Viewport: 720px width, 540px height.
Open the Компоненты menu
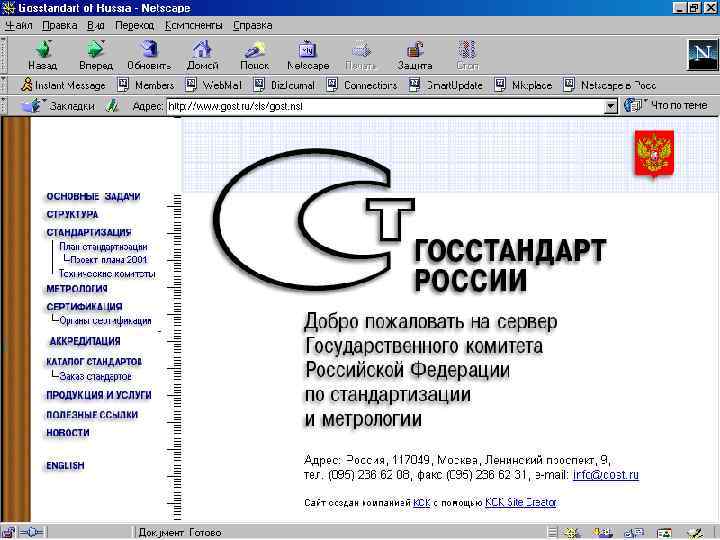click(x=194, y=25)
